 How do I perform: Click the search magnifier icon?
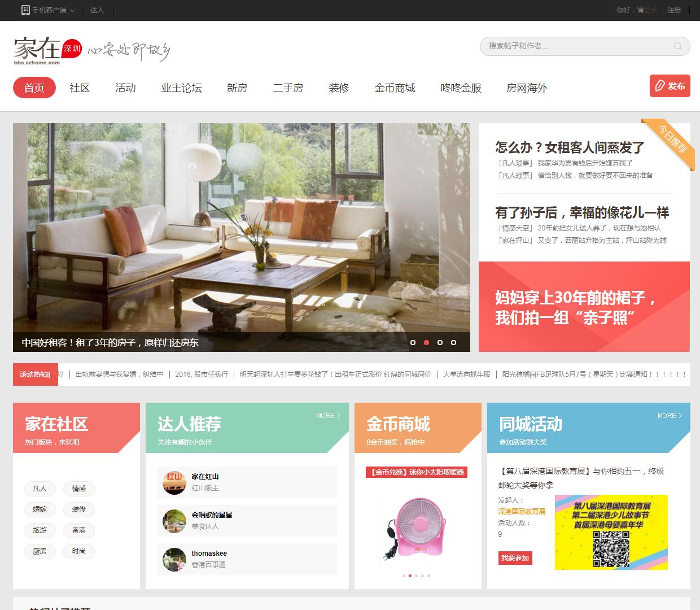pos(678,46)
